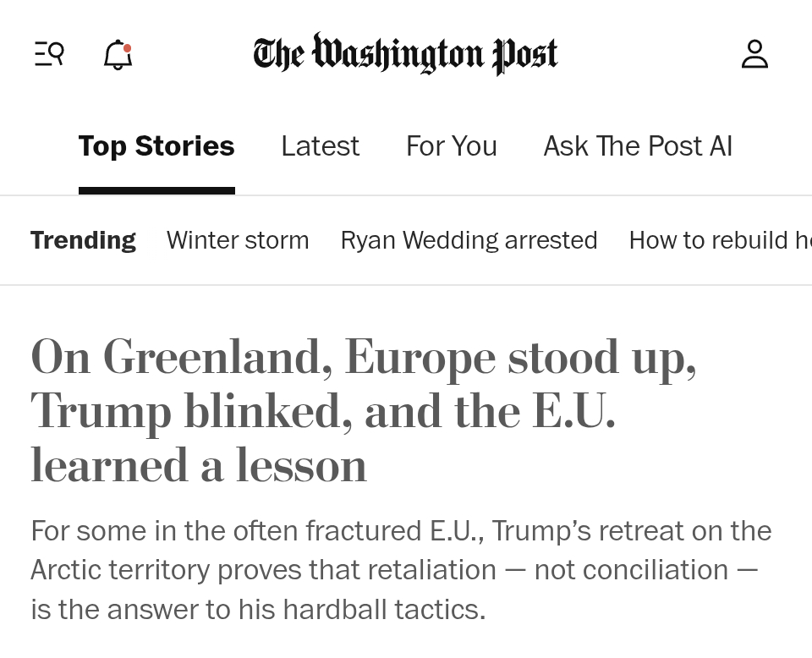Switch to the Latest tab
Screen dimensions: 812x658
[320, 146]
